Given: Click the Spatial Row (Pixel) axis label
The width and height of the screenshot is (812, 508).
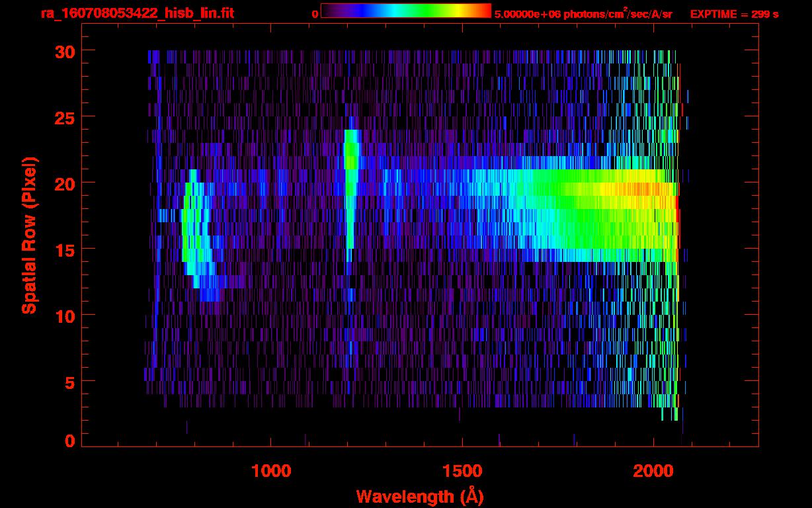Looking at the screenshot, I should (x=29, y=235).
